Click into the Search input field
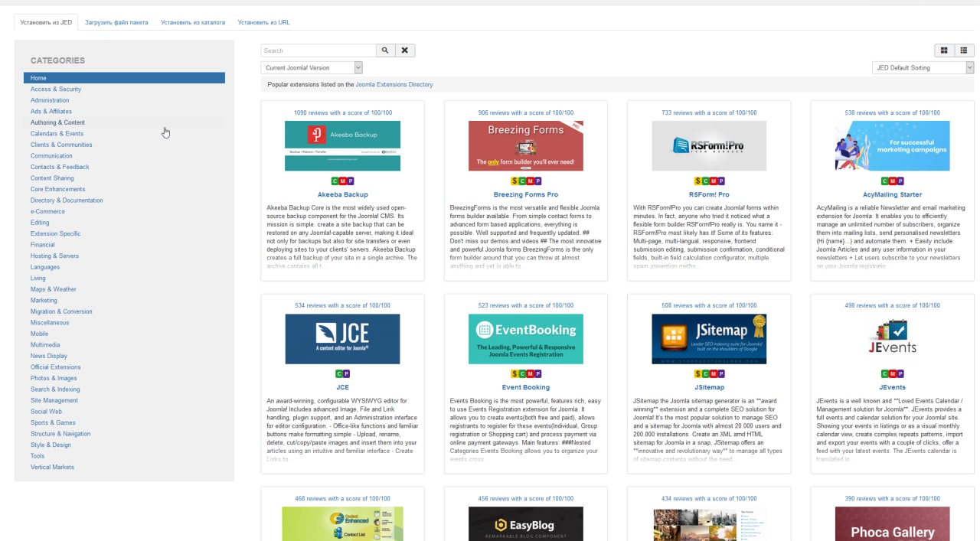This screenshot has width=980, height=541. coord(318,51)
